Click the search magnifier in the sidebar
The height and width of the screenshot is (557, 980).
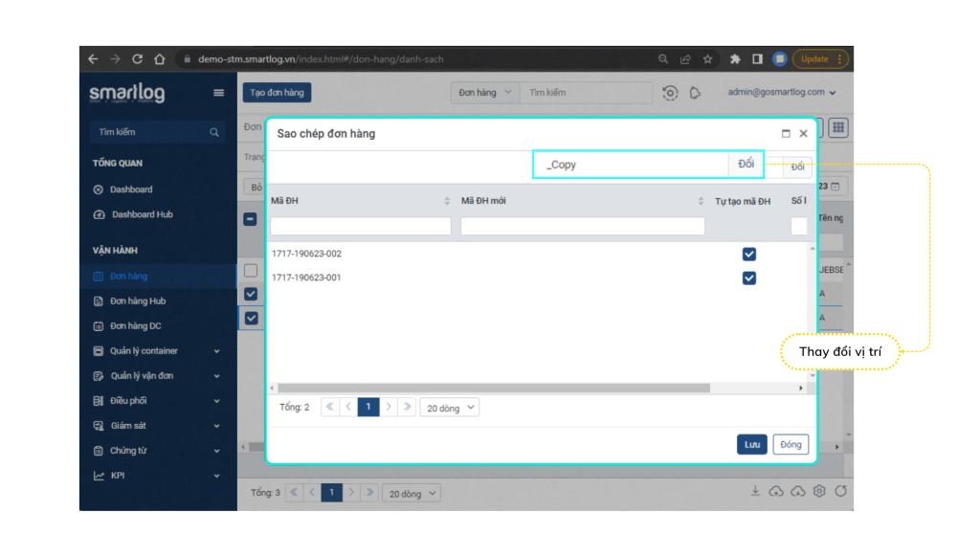(x=214, y=132)
